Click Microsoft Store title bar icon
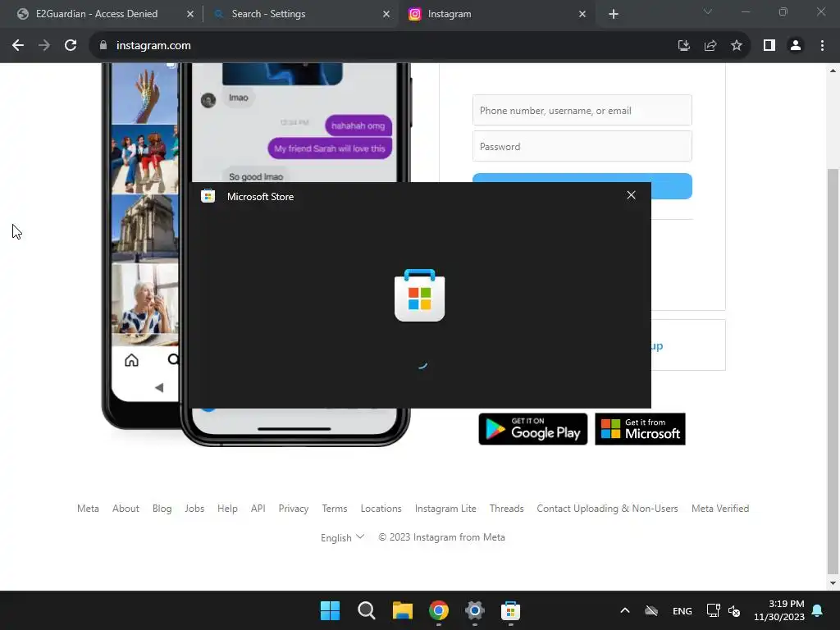 pos(208,196)
